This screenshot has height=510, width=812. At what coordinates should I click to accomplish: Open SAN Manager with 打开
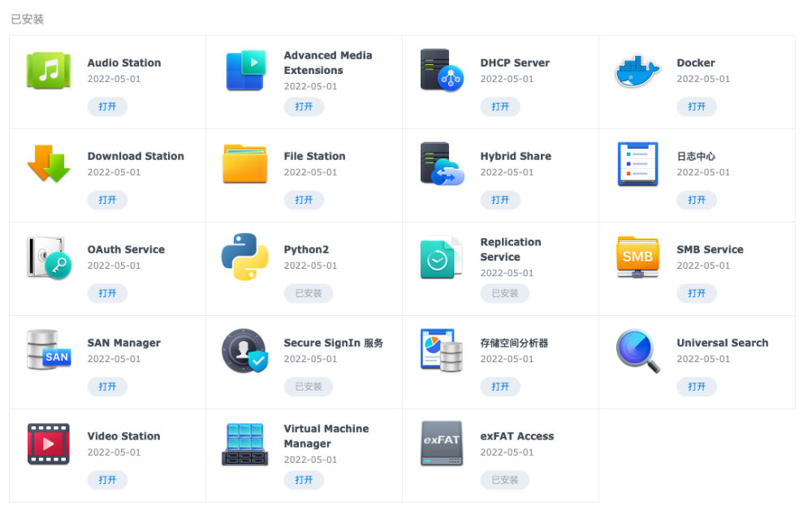click(x=107, y=387)
